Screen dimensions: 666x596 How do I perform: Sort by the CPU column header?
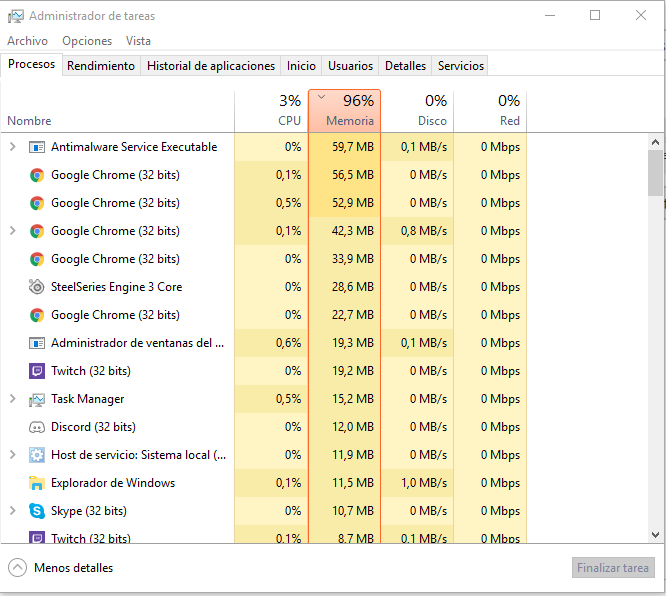click(x=271, y=111)
